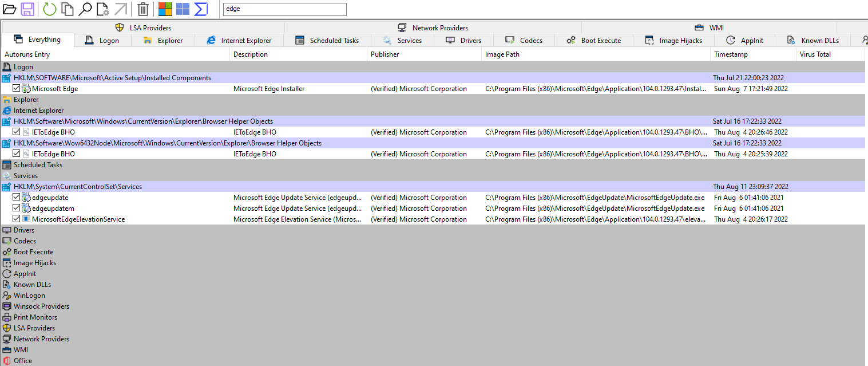Click the Microsoft Edge entry's installer icon
The width and height of the screenshot is (868, 366).
[x=26, y=89]
